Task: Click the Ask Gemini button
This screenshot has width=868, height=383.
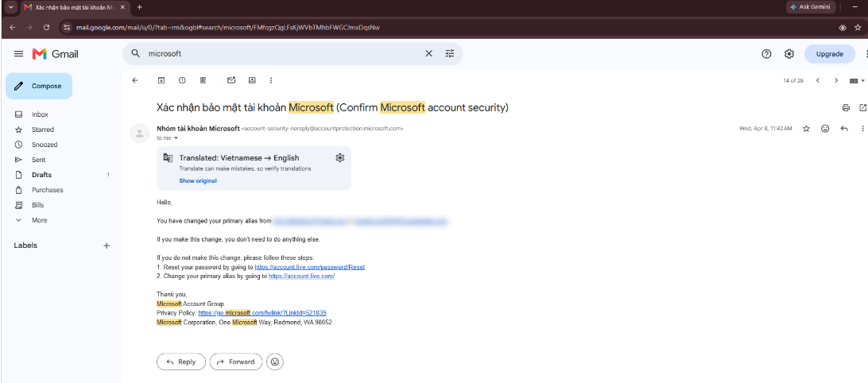Action: [809, 7]
